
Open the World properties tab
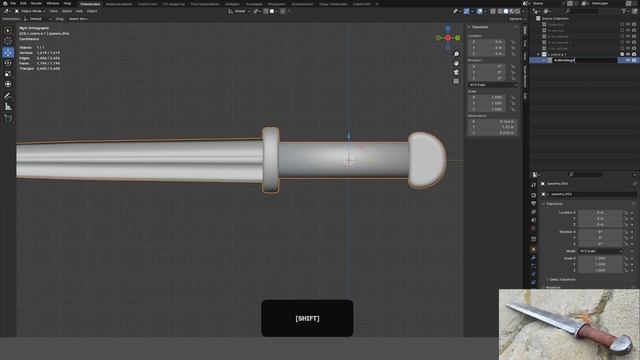pos(533,228)
